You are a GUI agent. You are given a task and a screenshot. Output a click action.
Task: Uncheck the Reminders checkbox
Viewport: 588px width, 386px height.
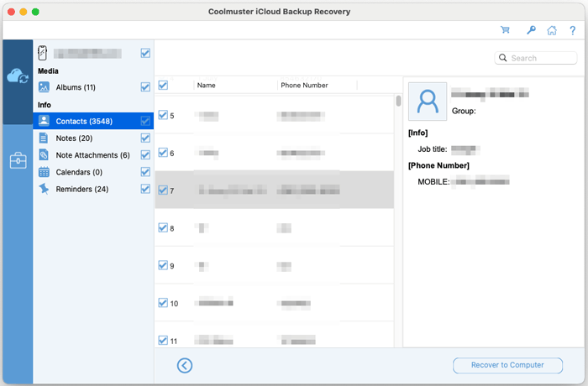145,189
